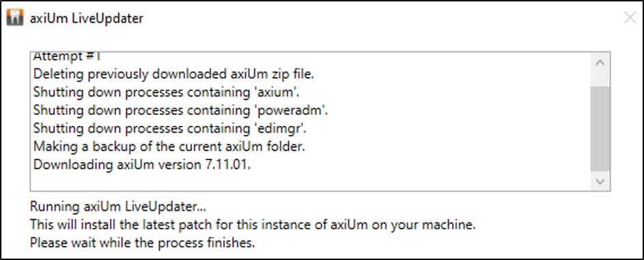
Task: Click the version number 7.11.01 in the log
Action: point(227,165)
